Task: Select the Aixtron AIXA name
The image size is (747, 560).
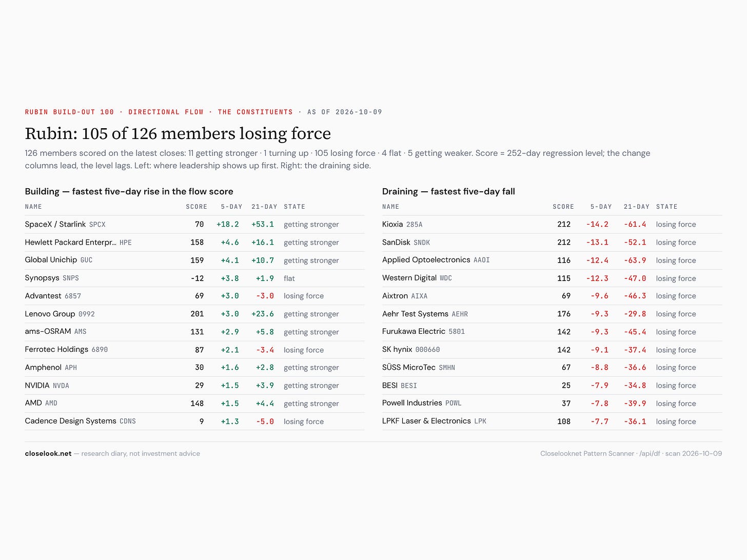Action: [x=404, y=296]
